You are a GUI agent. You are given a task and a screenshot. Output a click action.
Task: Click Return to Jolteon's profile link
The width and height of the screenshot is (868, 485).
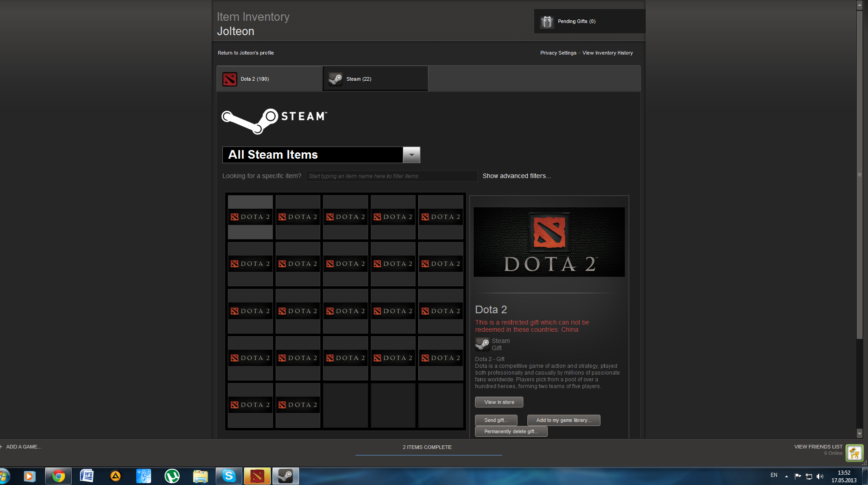point(245,53)
